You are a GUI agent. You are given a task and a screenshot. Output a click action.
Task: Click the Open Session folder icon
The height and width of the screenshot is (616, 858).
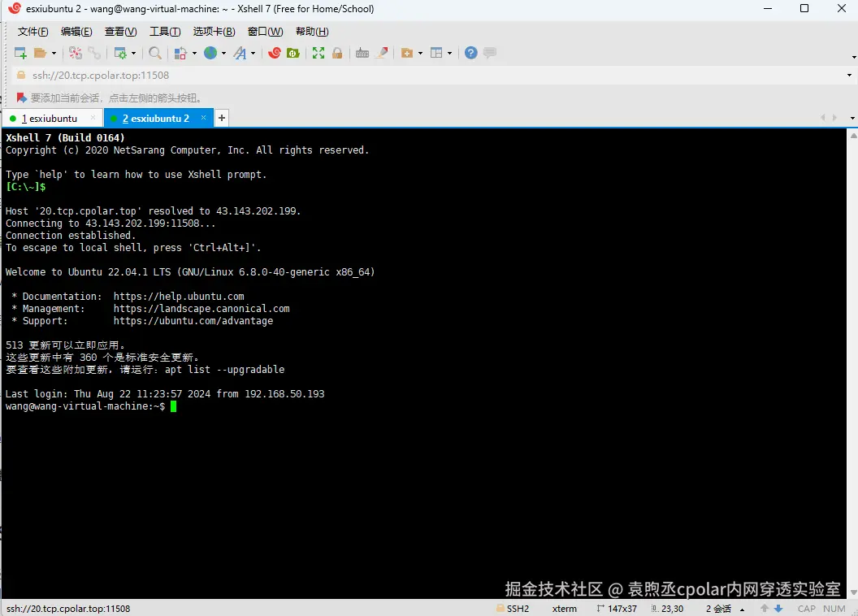click(x=39, y=53)
